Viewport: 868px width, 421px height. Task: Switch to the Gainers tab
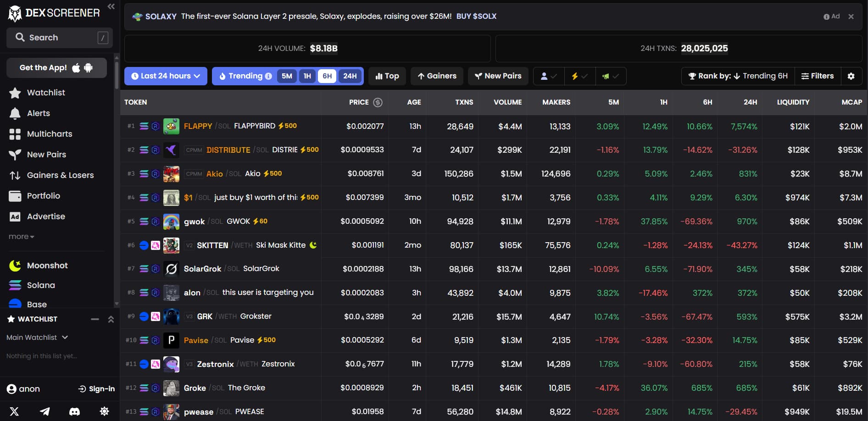[437, 76]
